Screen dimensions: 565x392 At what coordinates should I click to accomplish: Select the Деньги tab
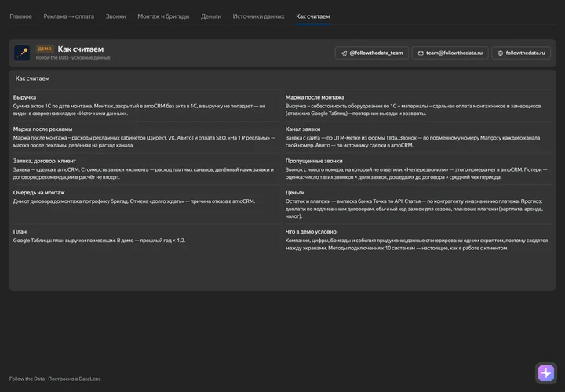tap(211, 16)
